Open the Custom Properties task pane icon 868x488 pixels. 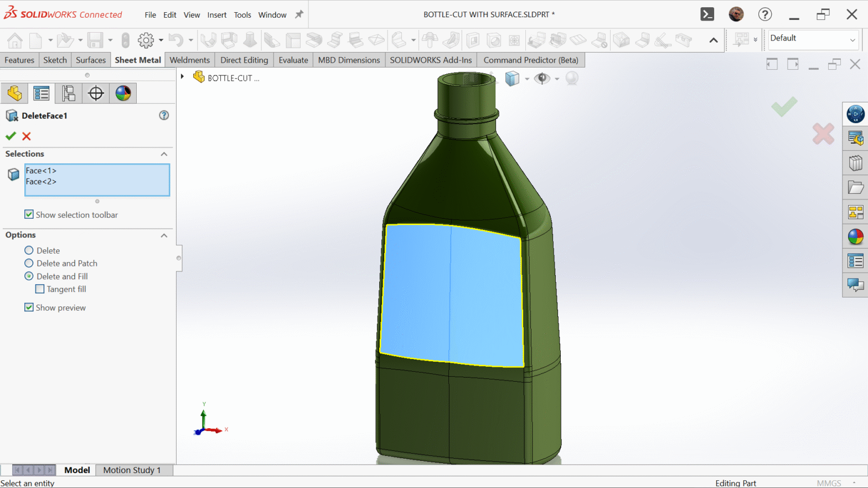(x=855, y=261)
